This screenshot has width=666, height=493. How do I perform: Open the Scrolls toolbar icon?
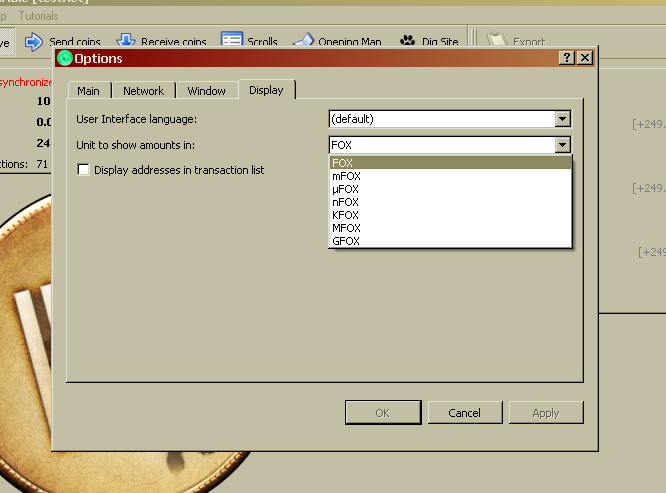point(232,39)
